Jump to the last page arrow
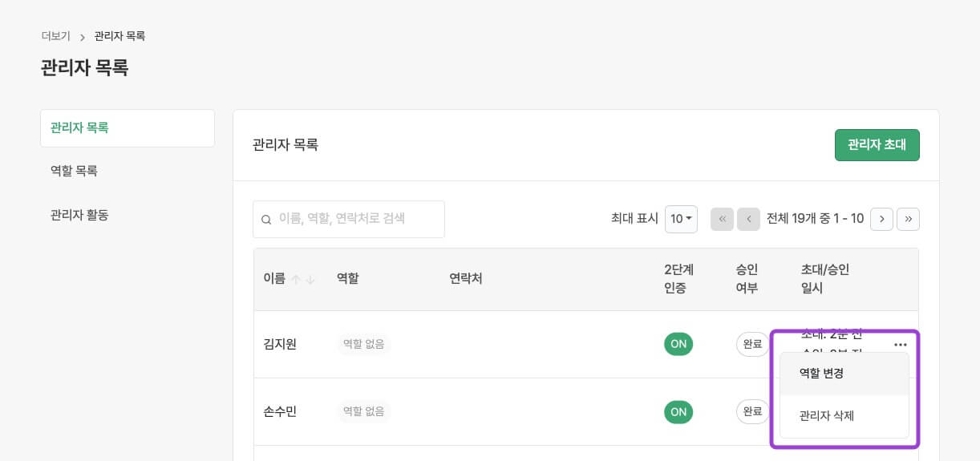The height and width of the screenshot is (461, 980). click(908, 219)
